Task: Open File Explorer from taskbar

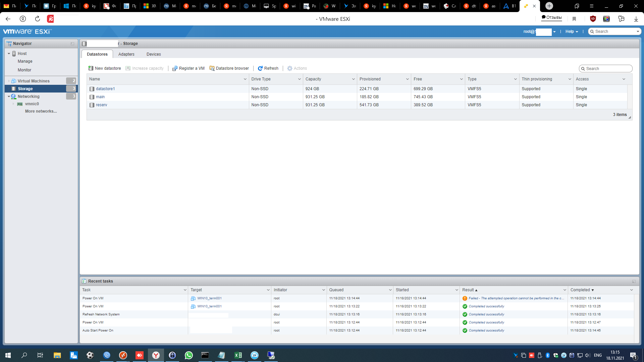Action: [57, 355]
